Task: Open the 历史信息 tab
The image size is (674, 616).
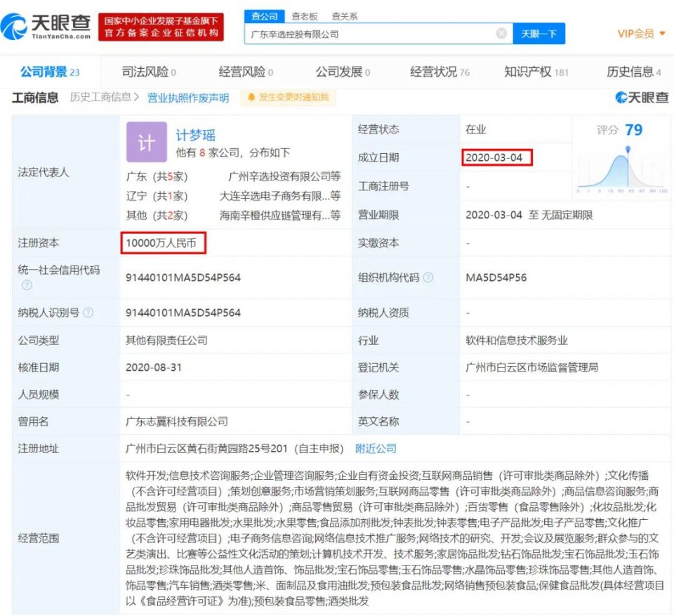Action: point(633,72)
